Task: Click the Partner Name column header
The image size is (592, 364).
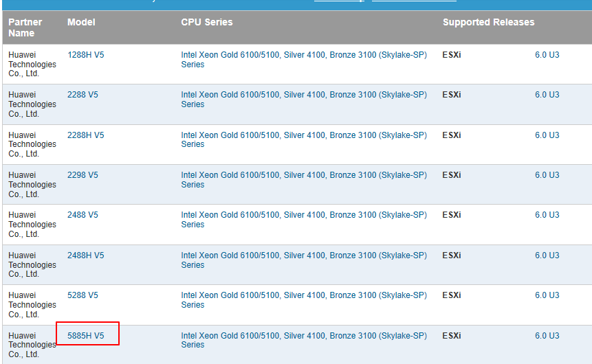Action: [25, 27]
